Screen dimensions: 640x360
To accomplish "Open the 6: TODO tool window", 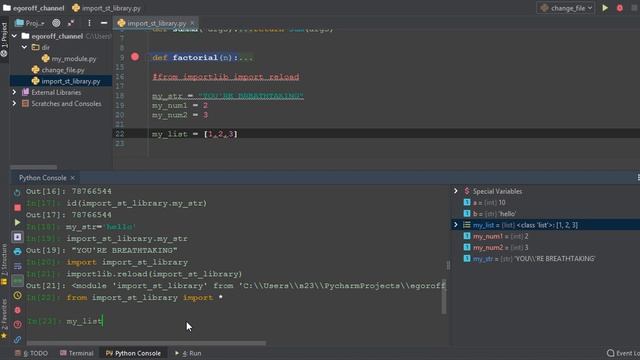I will click(32, 353).
